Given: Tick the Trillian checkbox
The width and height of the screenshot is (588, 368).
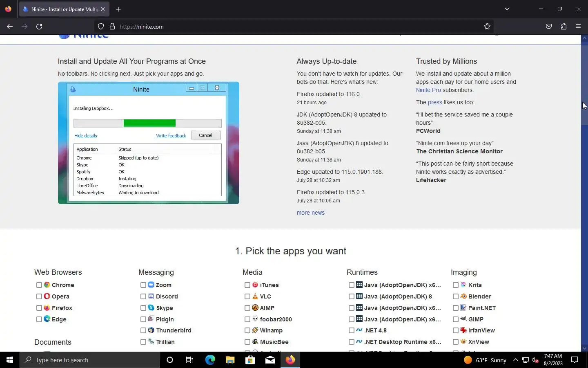Looking at the screenshot, I should point(143,342).
